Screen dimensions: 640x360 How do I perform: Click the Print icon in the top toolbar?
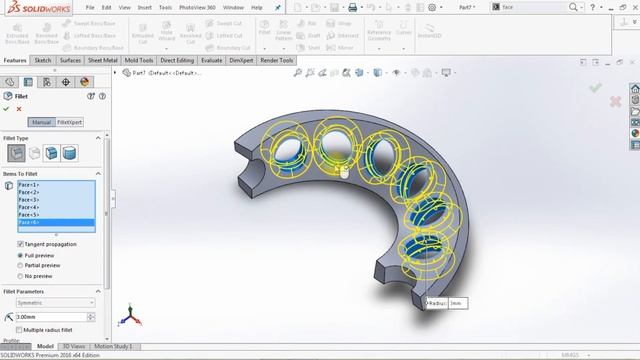(x=353, y=7)
